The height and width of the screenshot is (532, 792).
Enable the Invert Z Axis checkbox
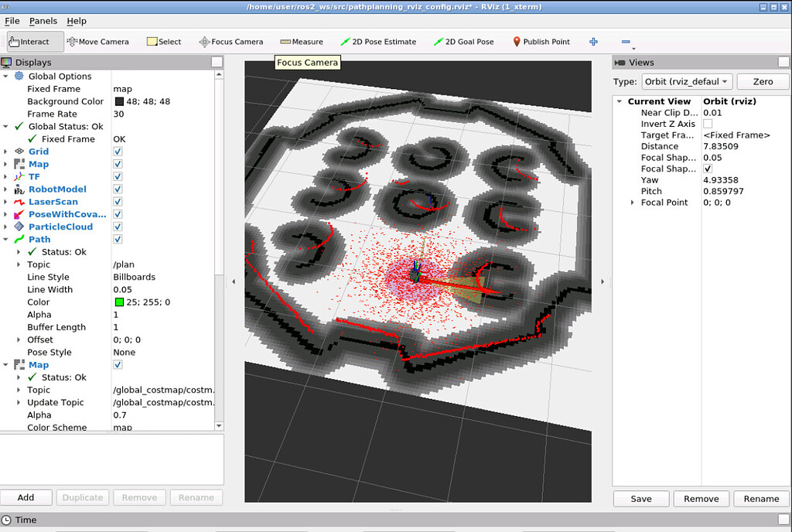[708, 124]
